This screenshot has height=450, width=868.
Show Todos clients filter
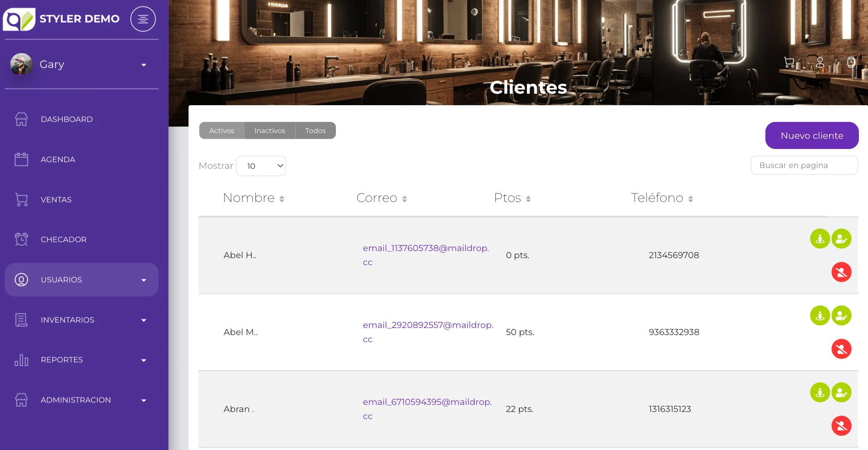click(x=315, y=130)
